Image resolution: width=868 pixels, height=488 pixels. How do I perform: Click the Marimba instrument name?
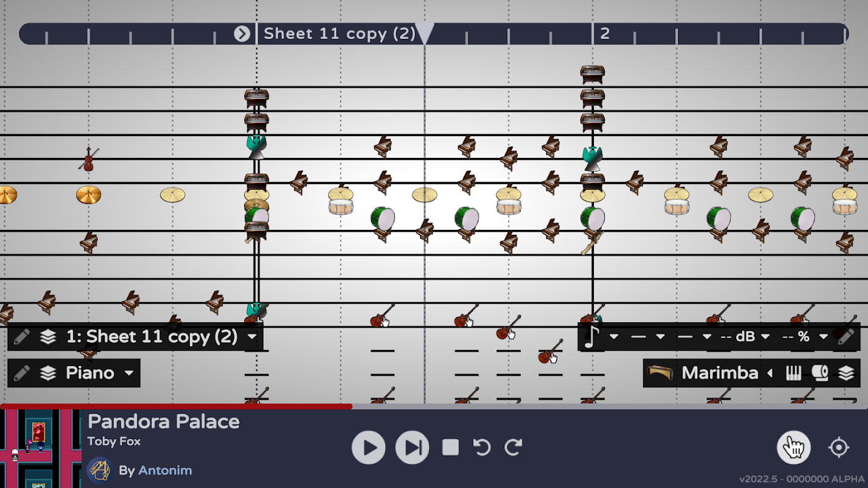(x=720, y=373)
